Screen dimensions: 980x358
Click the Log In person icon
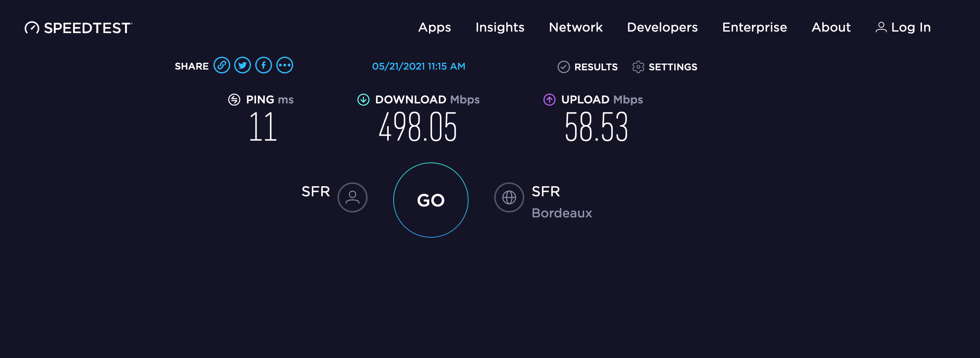click(x=881, y=27)
